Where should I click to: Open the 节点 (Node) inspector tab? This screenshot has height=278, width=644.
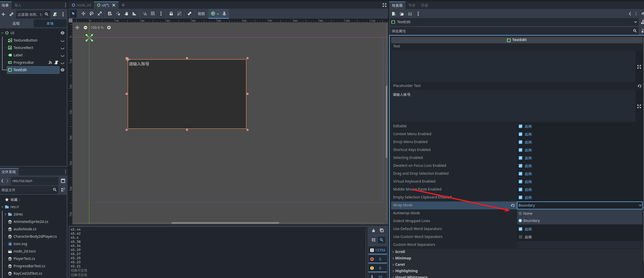(x=412, y=5)
